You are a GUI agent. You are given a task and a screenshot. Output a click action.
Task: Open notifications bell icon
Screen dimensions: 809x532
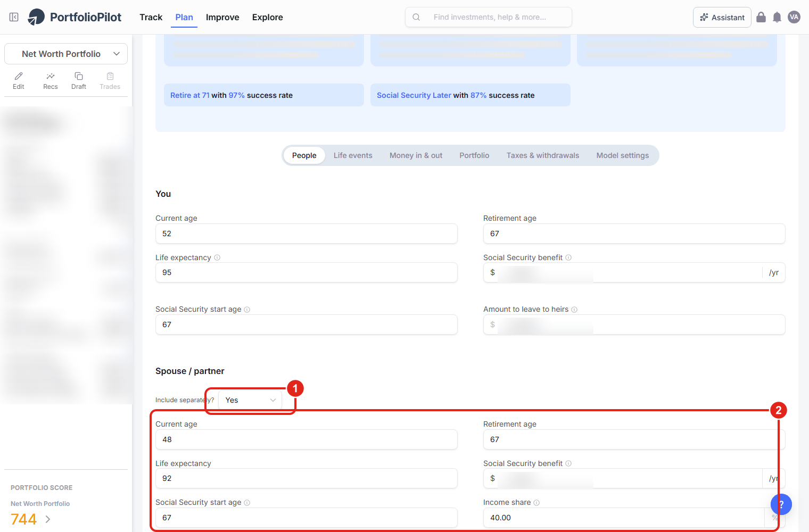pos(777,17)
